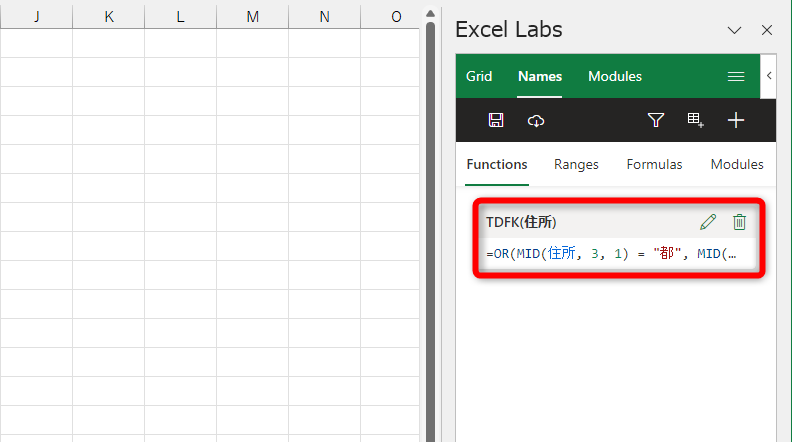Click the add-from-grid table icon

(x=696, y=120)
